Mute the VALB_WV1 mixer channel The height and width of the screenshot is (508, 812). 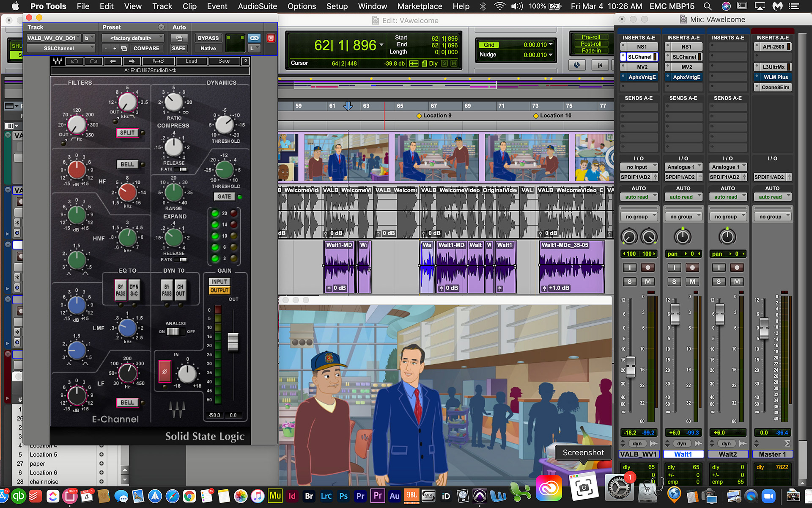pyautogui.click(x=648, y=282)
